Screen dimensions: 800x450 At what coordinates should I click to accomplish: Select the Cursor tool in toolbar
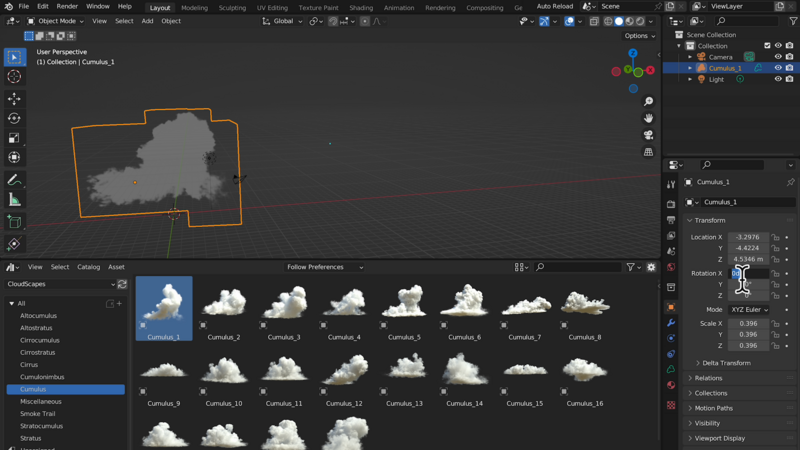click(x=14, y=77)
